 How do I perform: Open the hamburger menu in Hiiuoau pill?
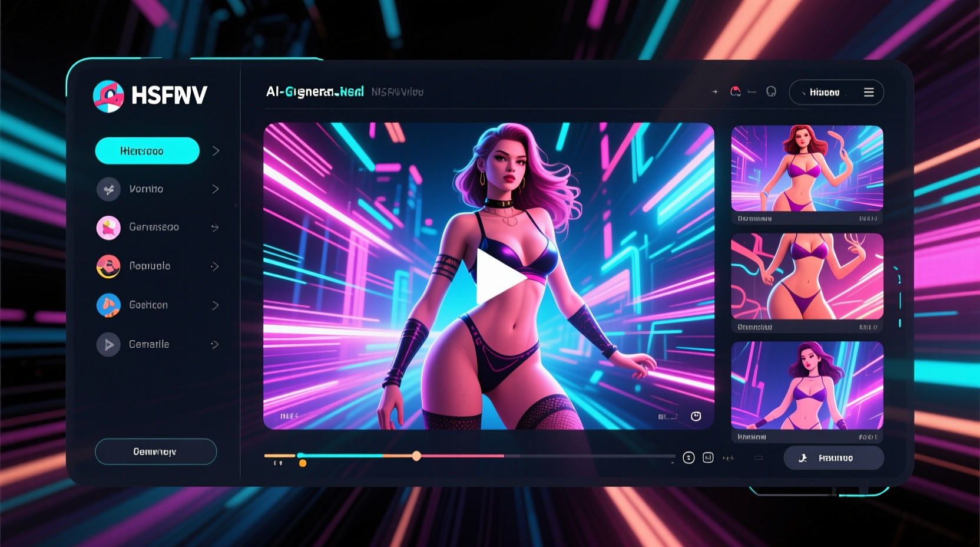869,92
